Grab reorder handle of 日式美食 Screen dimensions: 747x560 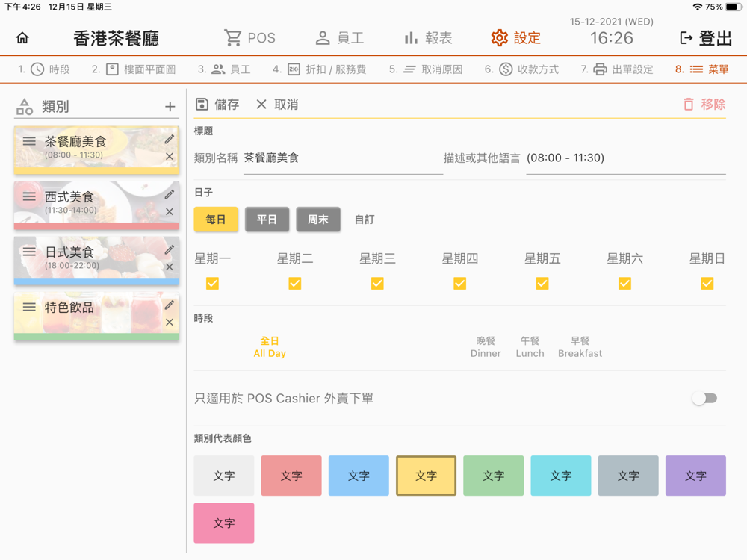pos(29,252)
